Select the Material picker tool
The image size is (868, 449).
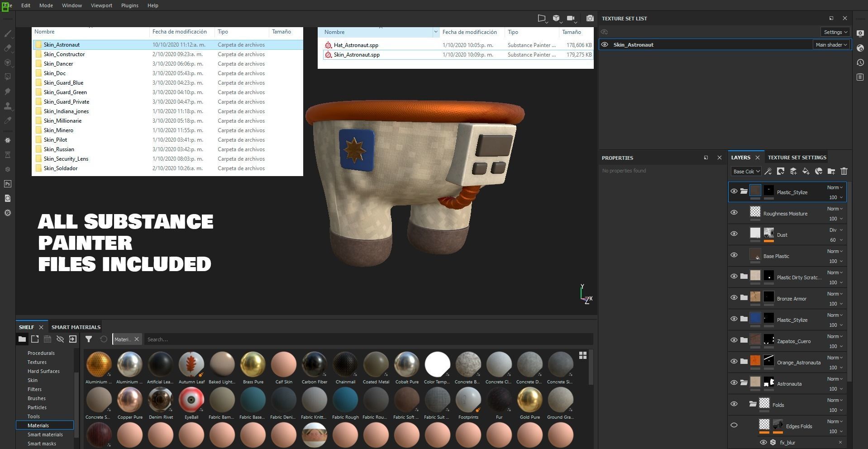click(8, 120)
